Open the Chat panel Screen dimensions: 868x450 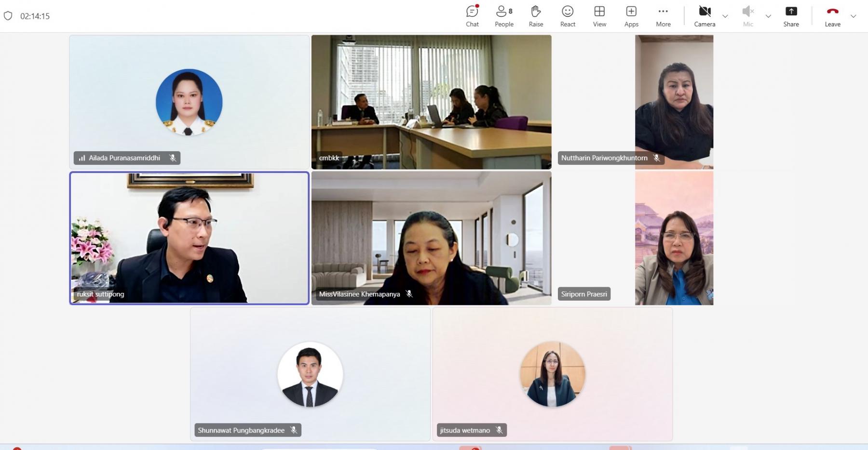tap(472, 16)
